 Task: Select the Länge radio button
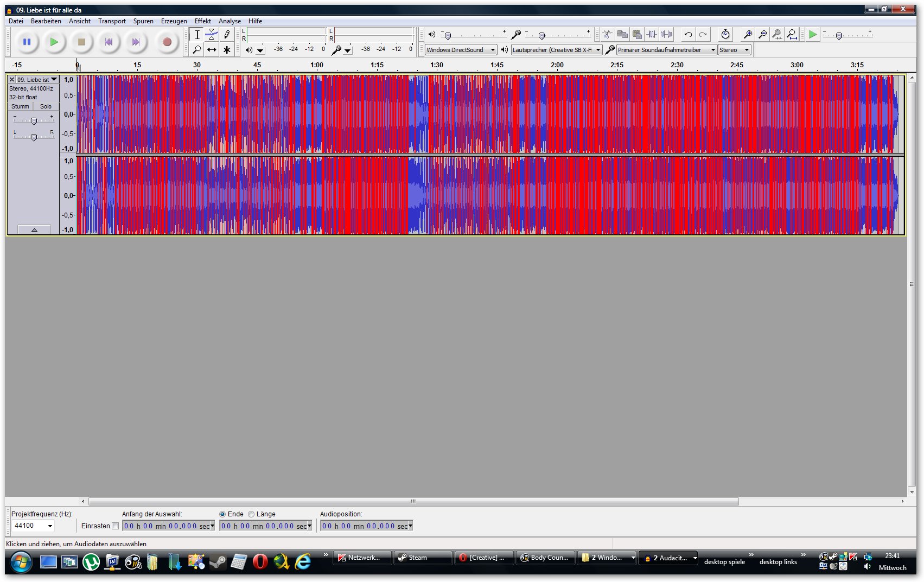click(x=251, y=514)
